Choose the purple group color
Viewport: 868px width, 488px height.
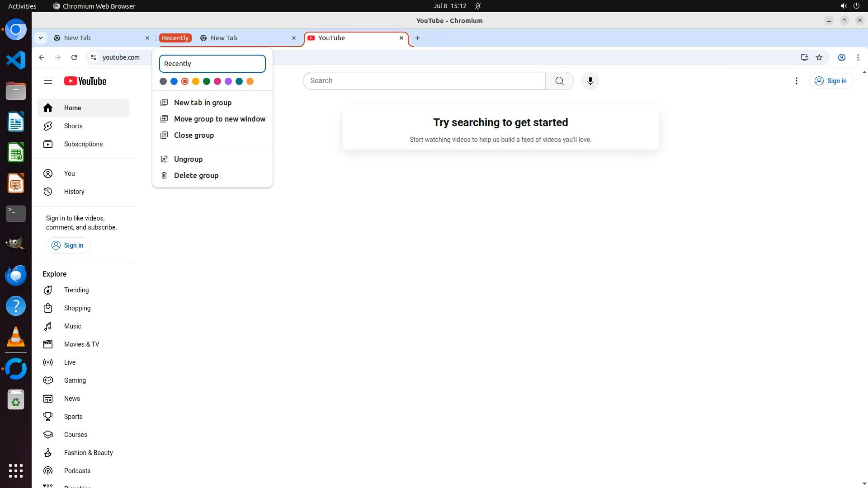[x=228, y=81]
